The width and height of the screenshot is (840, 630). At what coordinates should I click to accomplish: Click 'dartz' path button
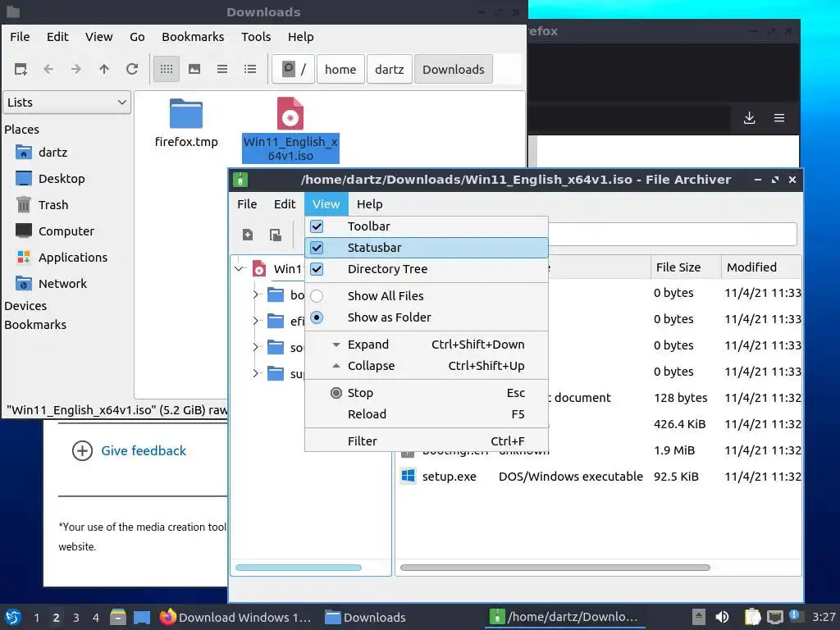(390, 69)
